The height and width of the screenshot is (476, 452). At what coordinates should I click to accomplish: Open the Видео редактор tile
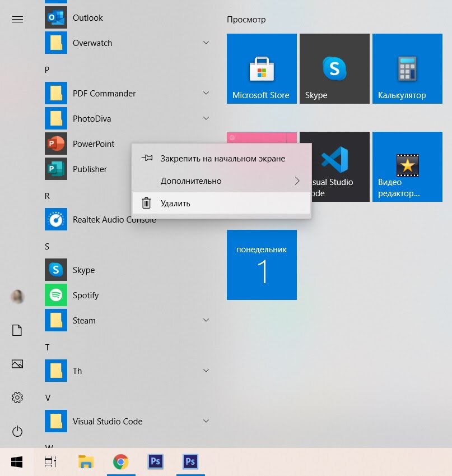pyautogui.click(x=407, y=167)
